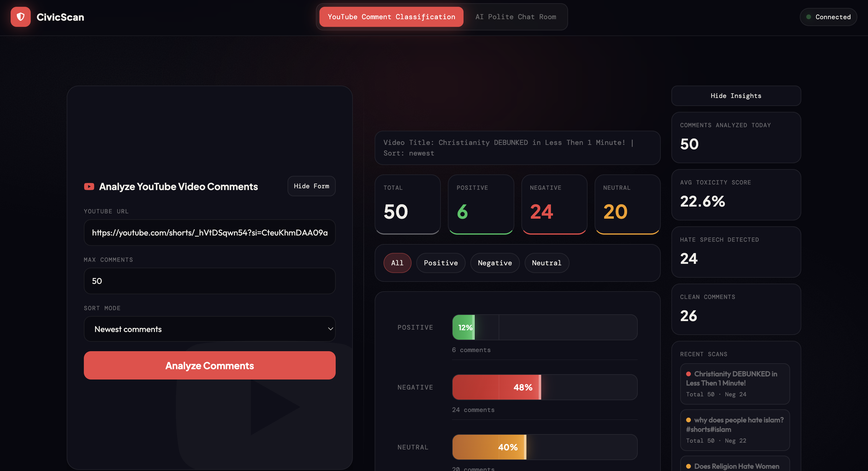Click the red 48% negative bar
Viewport: 868px width, 471px height.
click(x=496, y=387)
